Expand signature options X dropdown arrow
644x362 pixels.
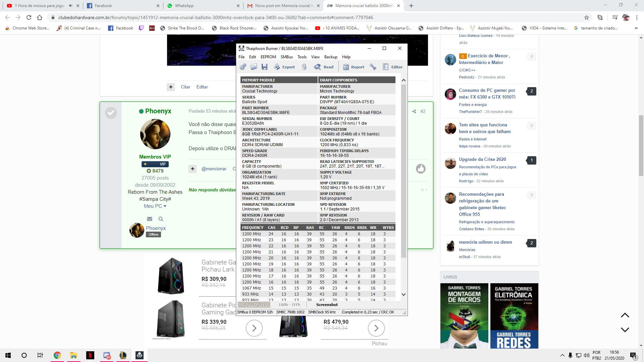424,190
